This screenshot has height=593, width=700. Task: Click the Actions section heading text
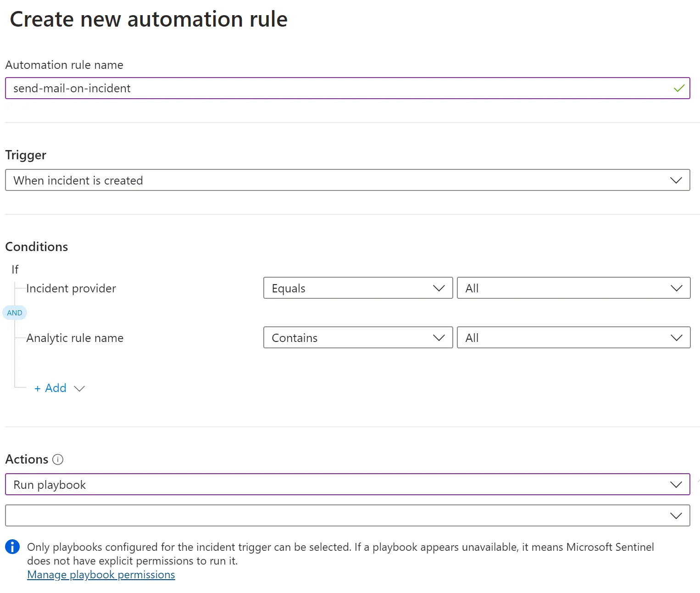click(27, 459)
